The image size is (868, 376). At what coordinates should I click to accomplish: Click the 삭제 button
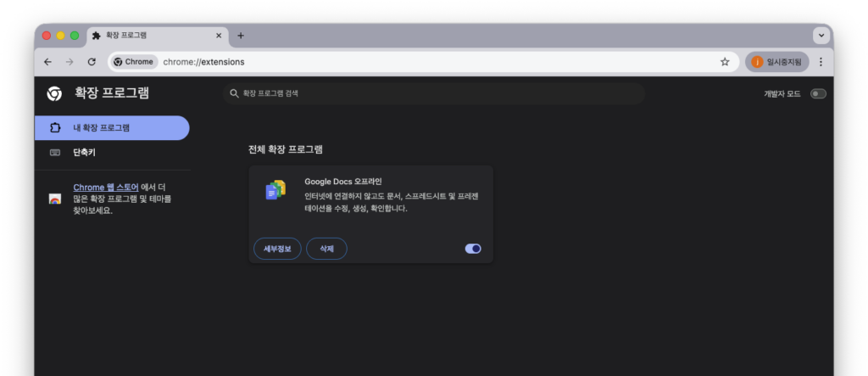tap(326, 249)
